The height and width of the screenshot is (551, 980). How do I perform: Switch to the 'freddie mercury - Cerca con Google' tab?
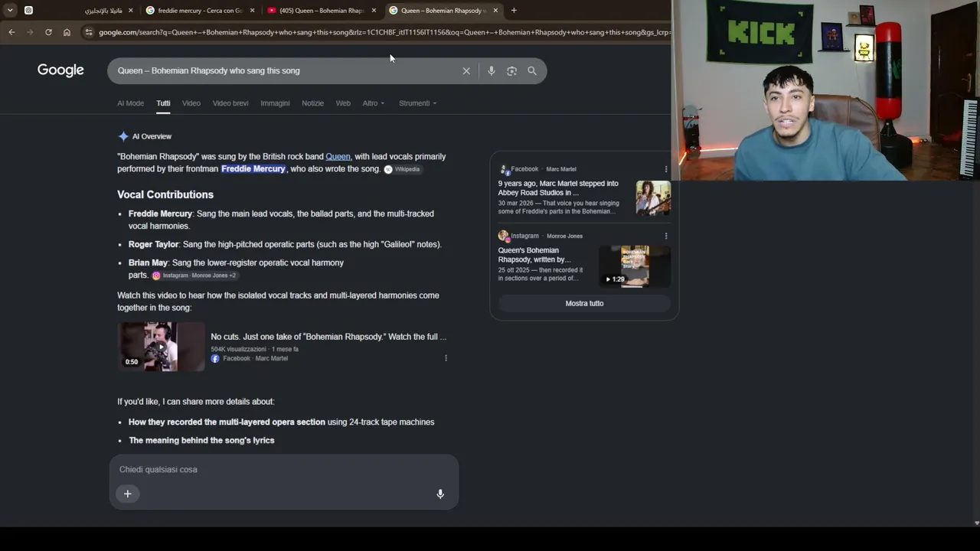(x=199, y=11)
